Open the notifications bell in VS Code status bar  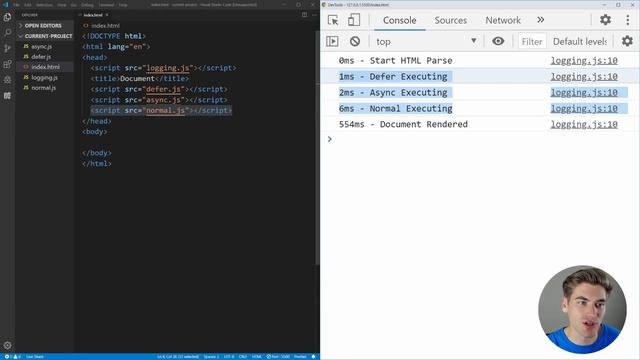click(x=313, y=356)
